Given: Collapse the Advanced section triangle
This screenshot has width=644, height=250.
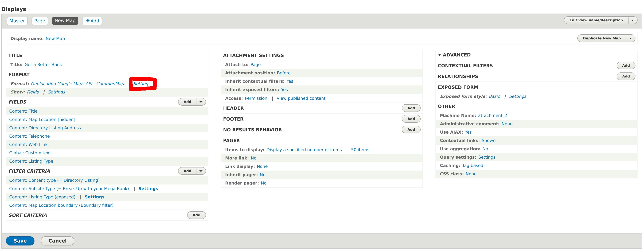Looking at the screenshot, I should (x=439, y=55).
